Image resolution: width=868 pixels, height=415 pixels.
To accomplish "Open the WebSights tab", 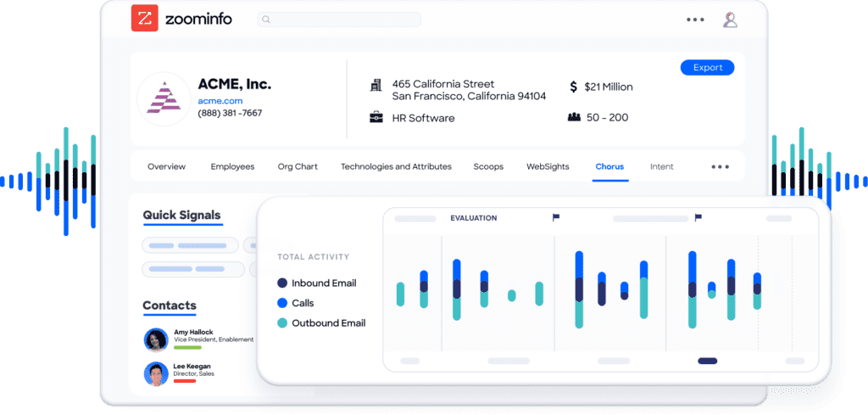I will [548, 167].
